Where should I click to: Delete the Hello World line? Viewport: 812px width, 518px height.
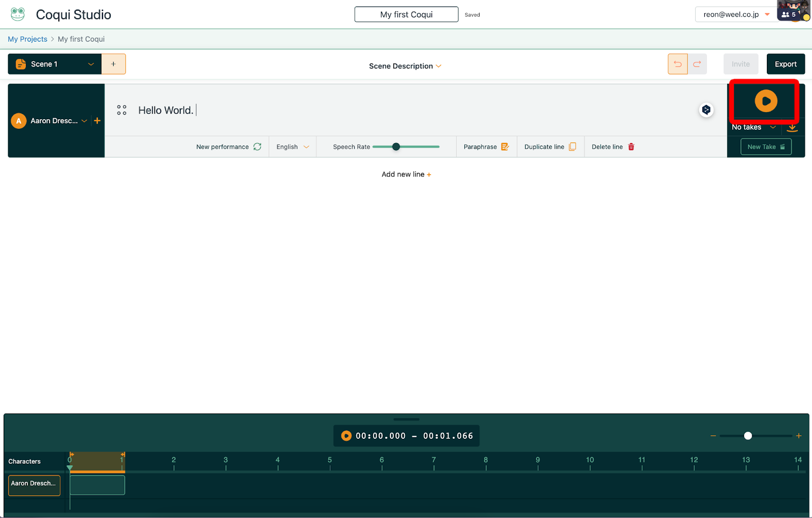(613, 147)
